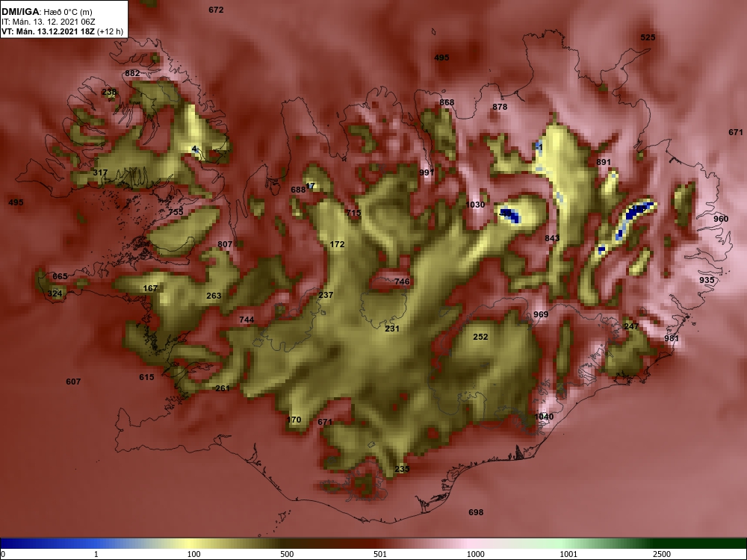The image size is (747, 560).
Task: Click the 247 label
Action: pos(631,326)
